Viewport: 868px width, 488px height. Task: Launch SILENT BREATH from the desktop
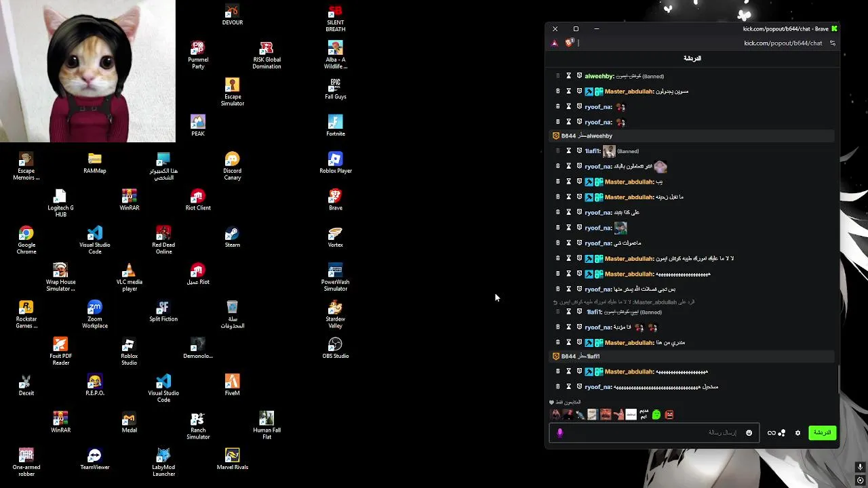[x=335, y=18]
